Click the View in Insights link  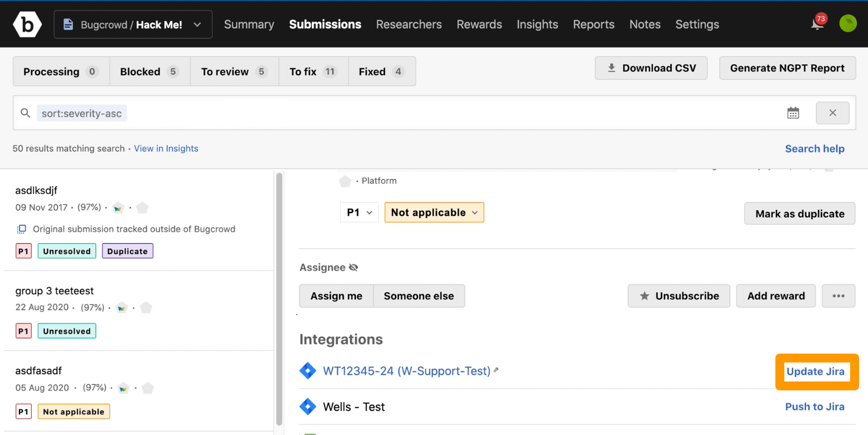pyautogui.click(x=166, y=148)
